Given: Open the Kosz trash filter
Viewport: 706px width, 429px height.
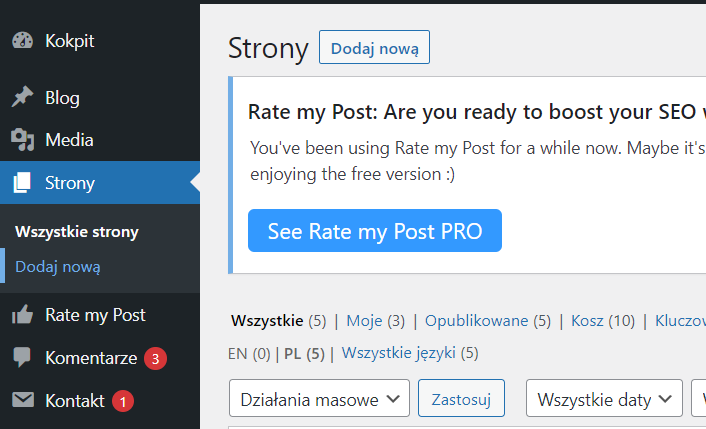Looking at the screenshot, I should [x=588, y=321].
